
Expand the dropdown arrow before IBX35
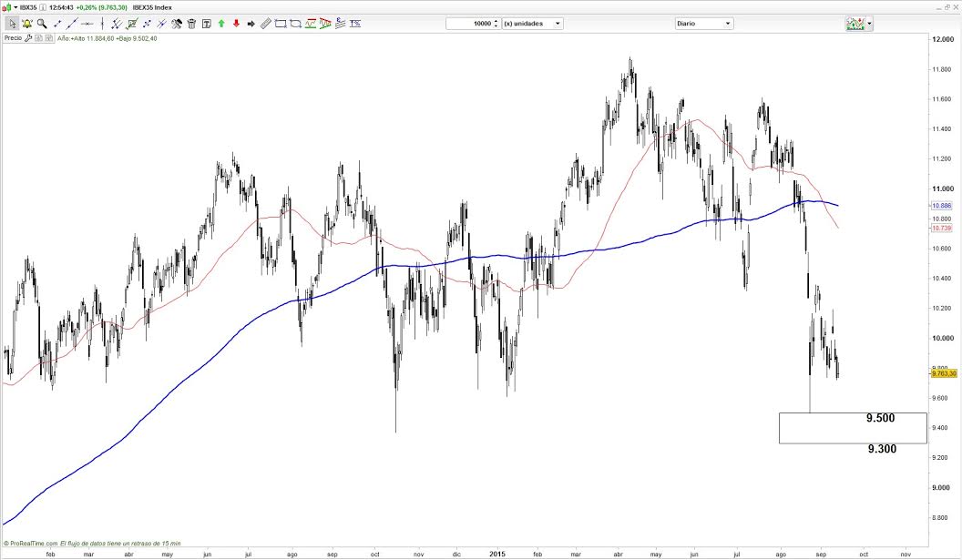[16, 7]
